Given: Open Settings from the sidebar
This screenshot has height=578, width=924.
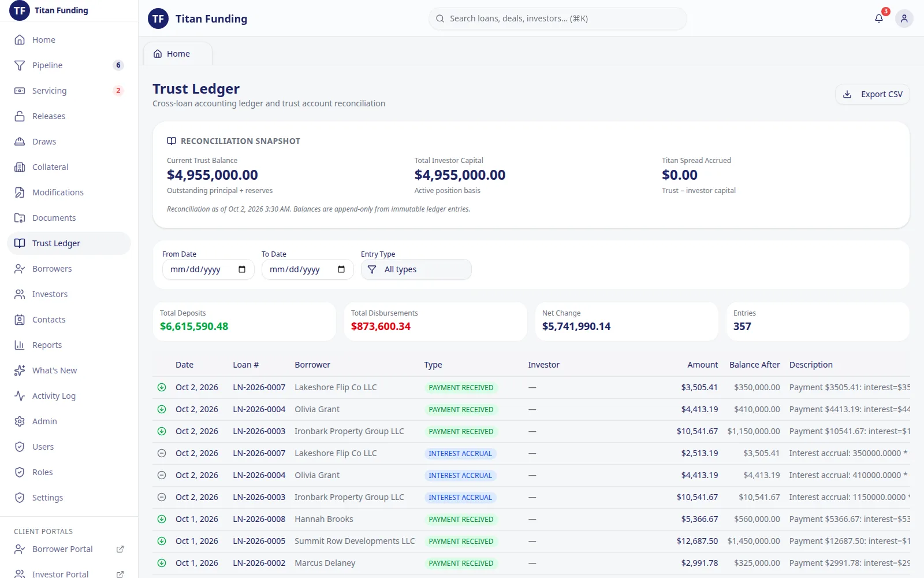Looking at the screenshot, I should (x=69, y=498).
